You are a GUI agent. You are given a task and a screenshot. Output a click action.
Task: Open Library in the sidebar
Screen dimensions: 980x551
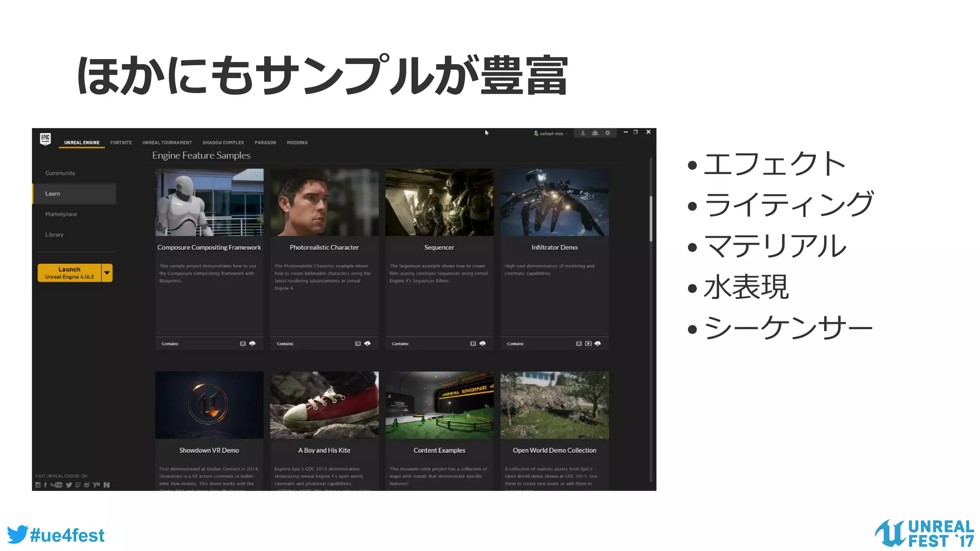pos(55,235)
